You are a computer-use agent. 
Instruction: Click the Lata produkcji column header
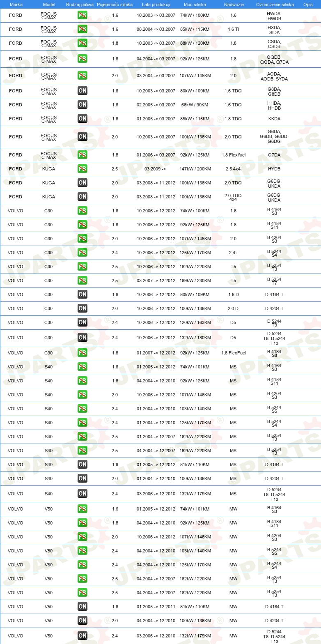(x=156, y=5)
